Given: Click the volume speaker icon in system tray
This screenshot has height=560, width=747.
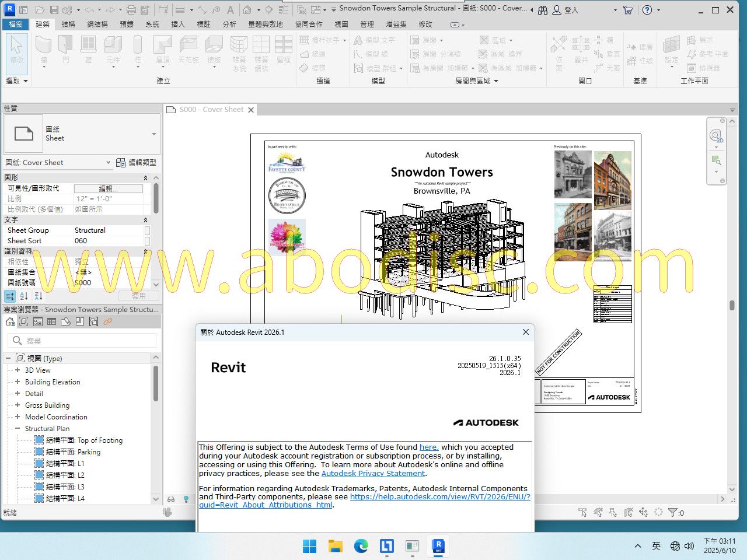Looking at the screenshot, I should (x=689, y=546).
